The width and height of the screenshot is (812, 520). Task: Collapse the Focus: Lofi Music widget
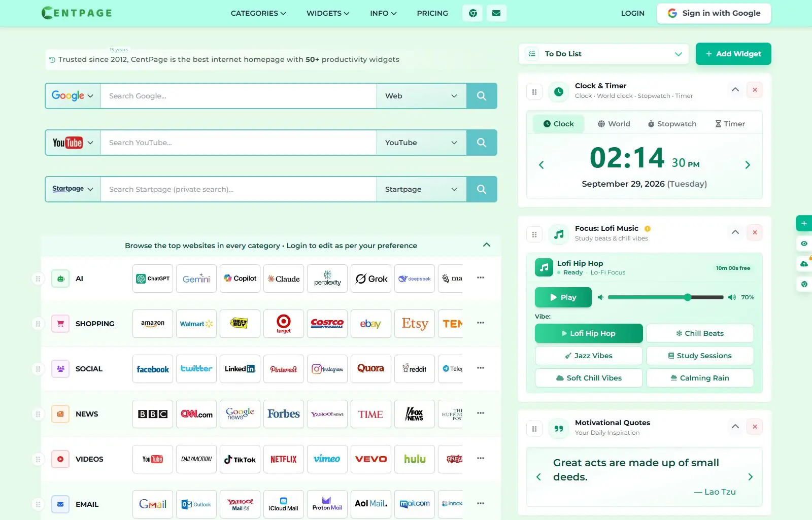735,232
